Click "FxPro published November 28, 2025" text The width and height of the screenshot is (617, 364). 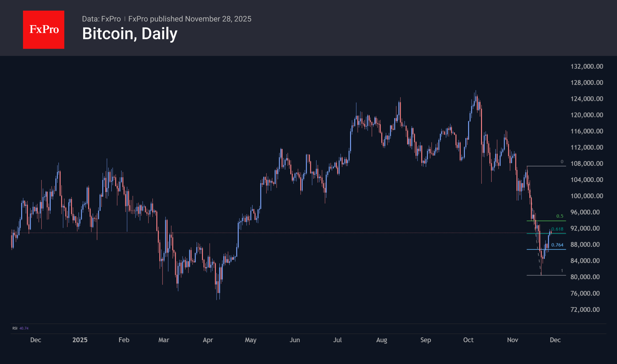(190, 19)
